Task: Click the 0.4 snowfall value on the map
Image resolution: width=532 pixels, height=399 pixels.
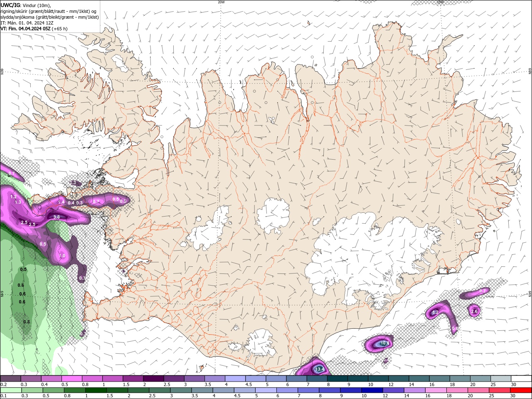Action: [71, 203]
